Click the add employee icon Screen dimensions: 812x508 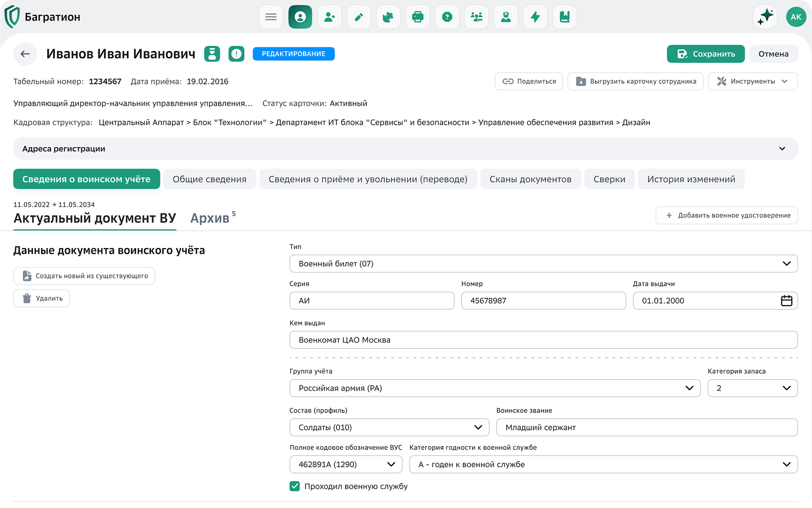click(330, 17)
